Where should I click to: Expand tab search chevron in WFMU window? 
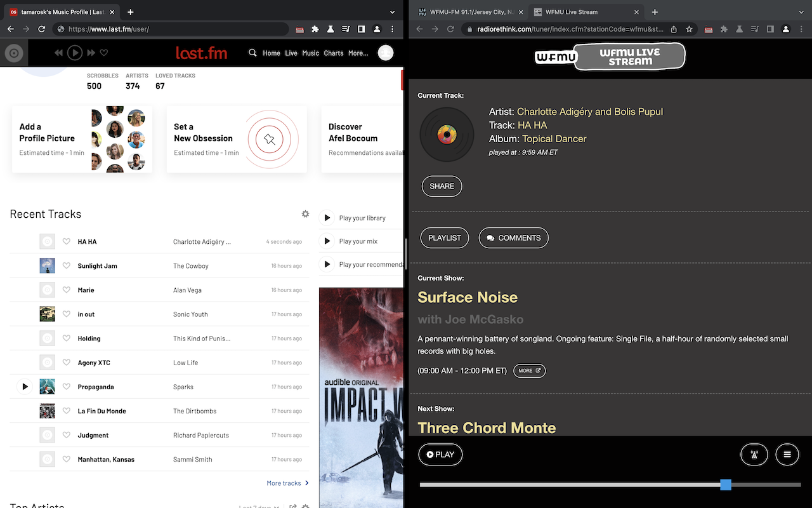801,12
